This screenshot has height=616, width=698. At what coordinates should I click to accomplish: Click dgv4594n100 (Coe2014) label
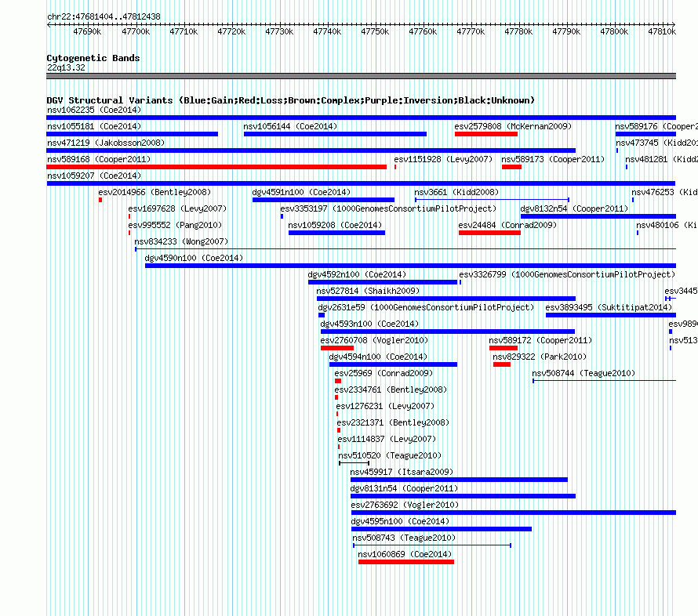coord(378,357)
